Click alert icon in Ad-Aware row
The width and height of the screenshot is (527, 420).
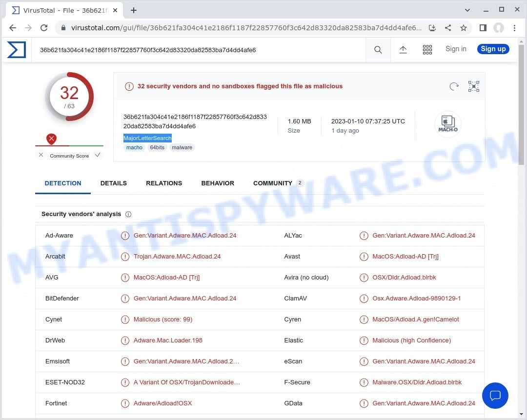click(125, 236)
